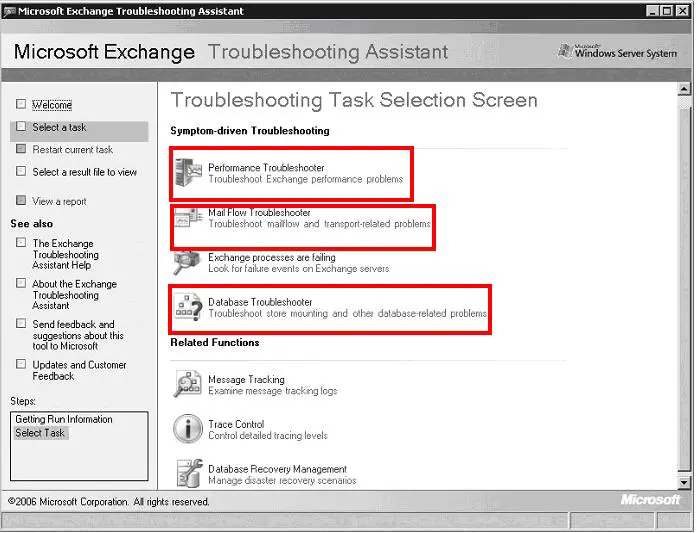Open View a report

tap(59, 201)
